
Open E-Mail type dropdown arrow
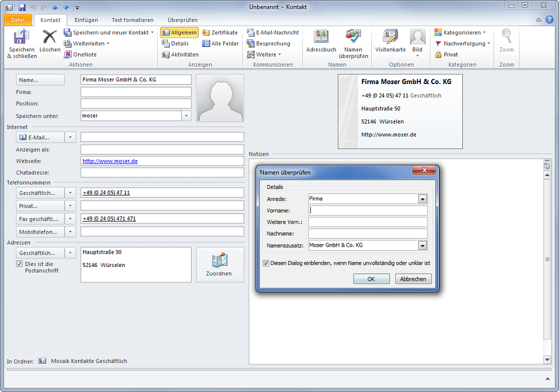70,138
